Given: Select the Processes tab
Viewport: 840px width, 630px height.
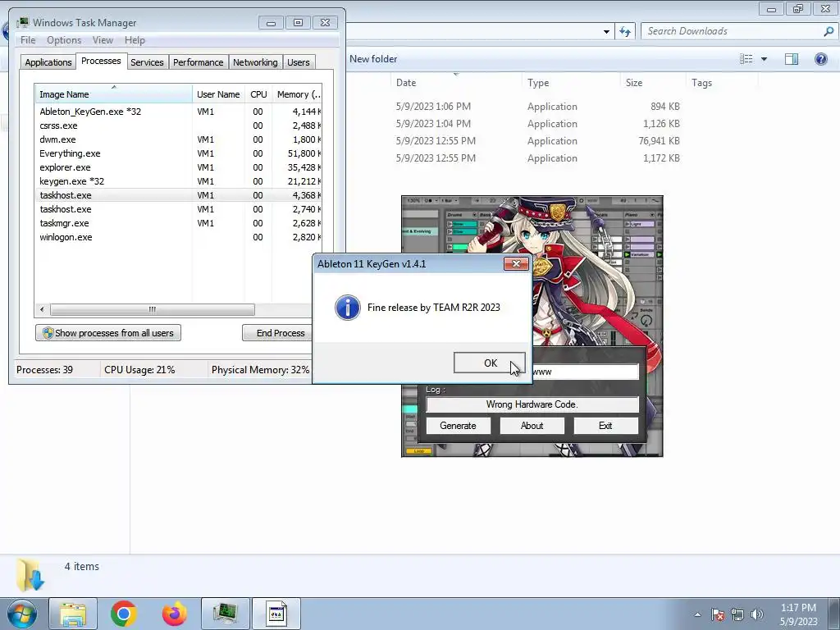Looking at the screenshot, I should (x=101, y=61).
